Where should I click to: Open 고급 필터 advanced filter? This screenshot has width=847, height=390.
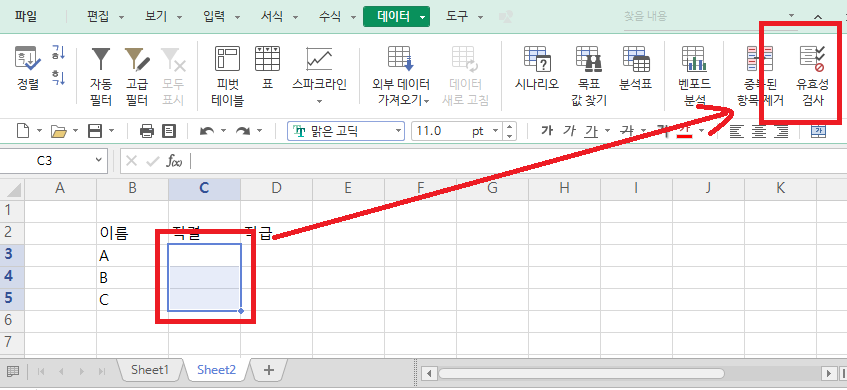pos(137,77)
